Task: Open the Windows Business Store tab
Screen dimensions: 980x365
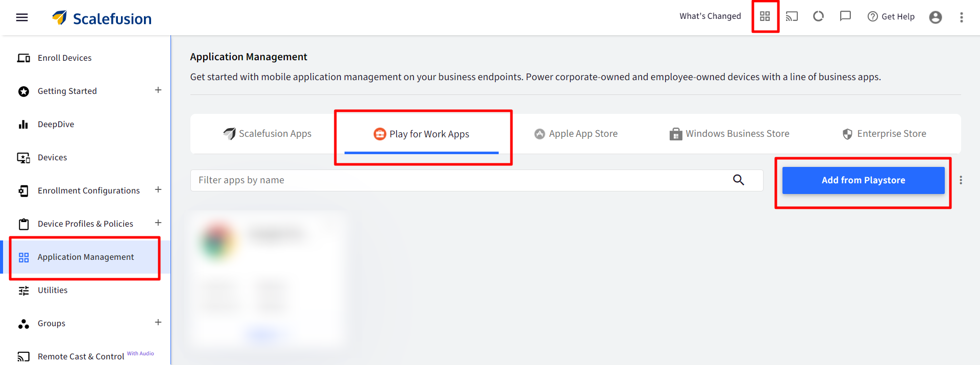Action: [x=729, y=134]
